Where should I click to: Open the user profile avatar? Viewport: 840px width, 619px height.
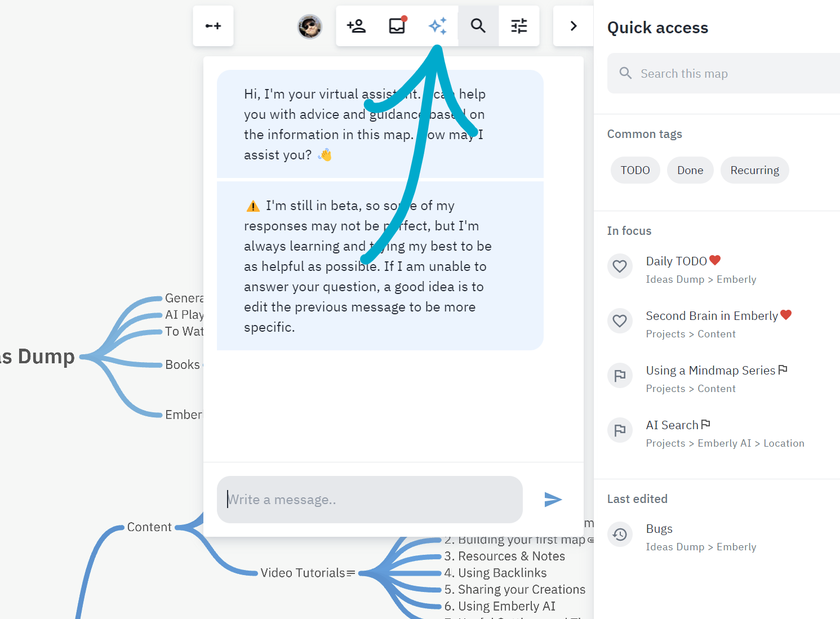point(310,26)
